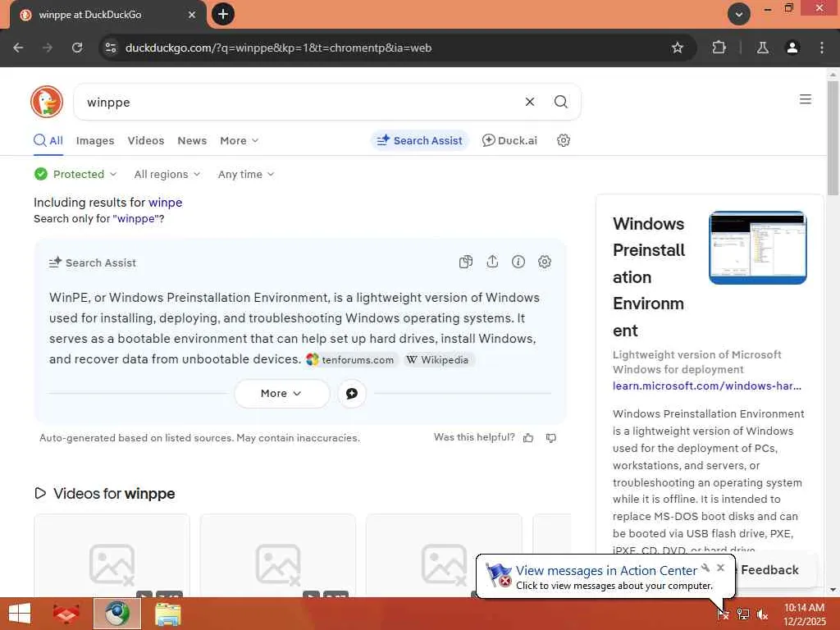Click the View messages in Action Center
Viewport: 840px width, 630px height.
pyautogui.click(x=606, y=571)
